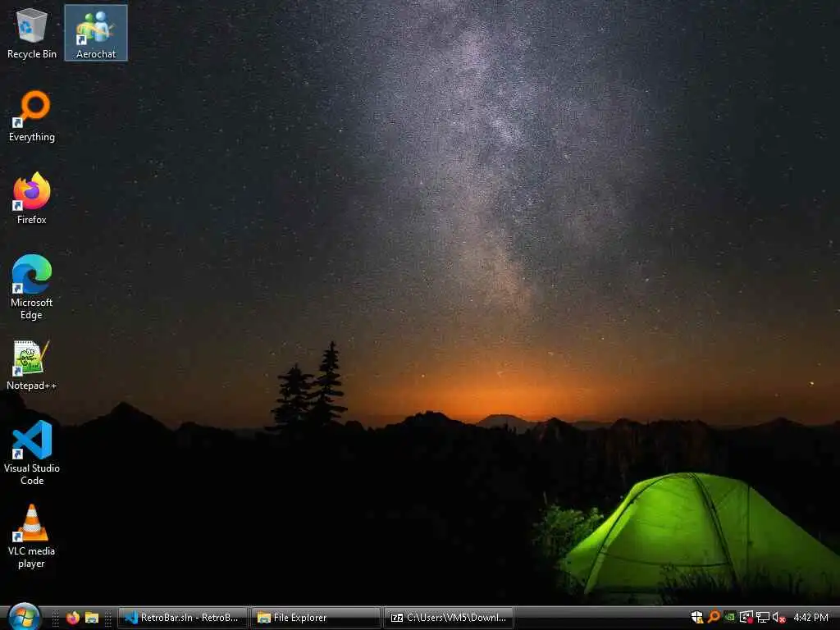The height and width of the screenshot is (630, 840).
Task: Open the muted volume speaker tray icon
Action: tap(778, 617)
